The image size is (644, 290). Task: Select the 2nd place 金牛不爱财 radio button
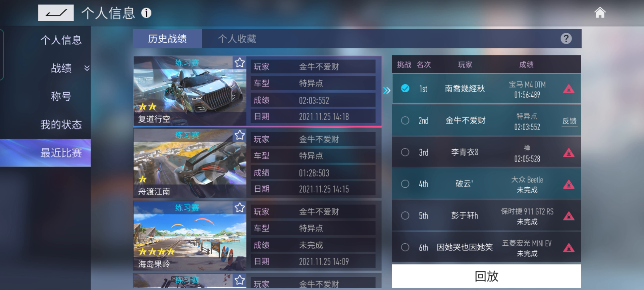(405, 120)
